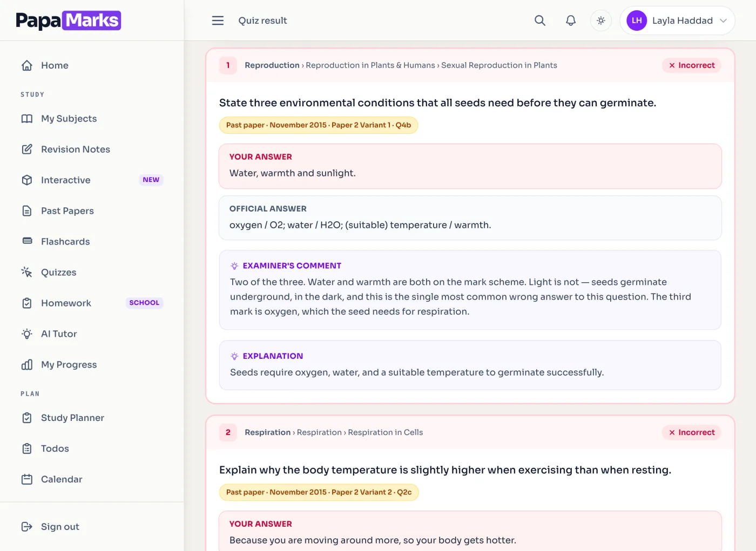
Task: Click the Todos checklist icon
Action: [27, 448]
